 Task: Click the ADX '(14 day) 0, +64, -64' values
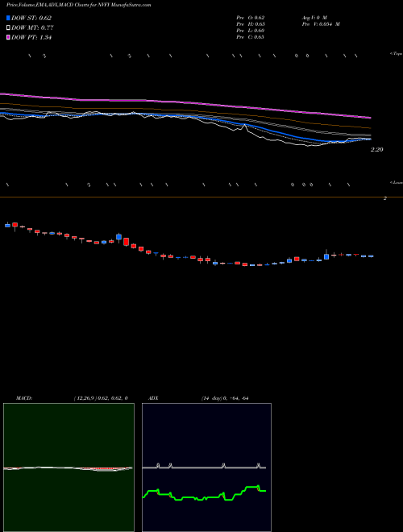225,398
